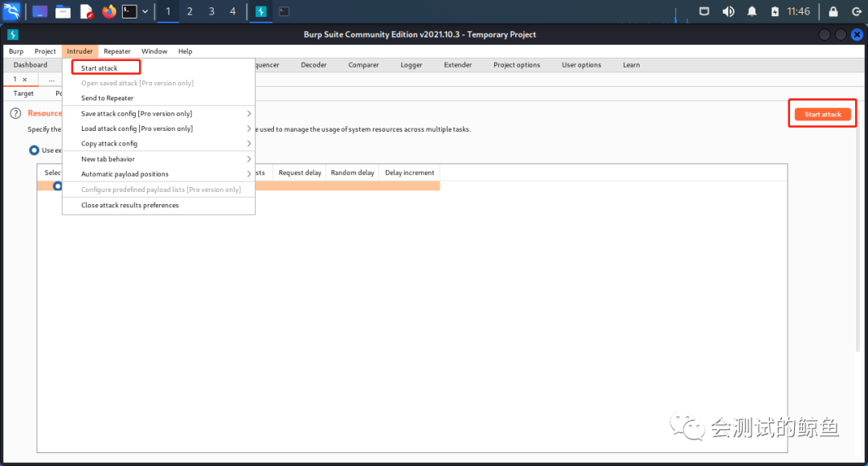Click the battery power tray icon
868x466 pixels.
[775, 11]
